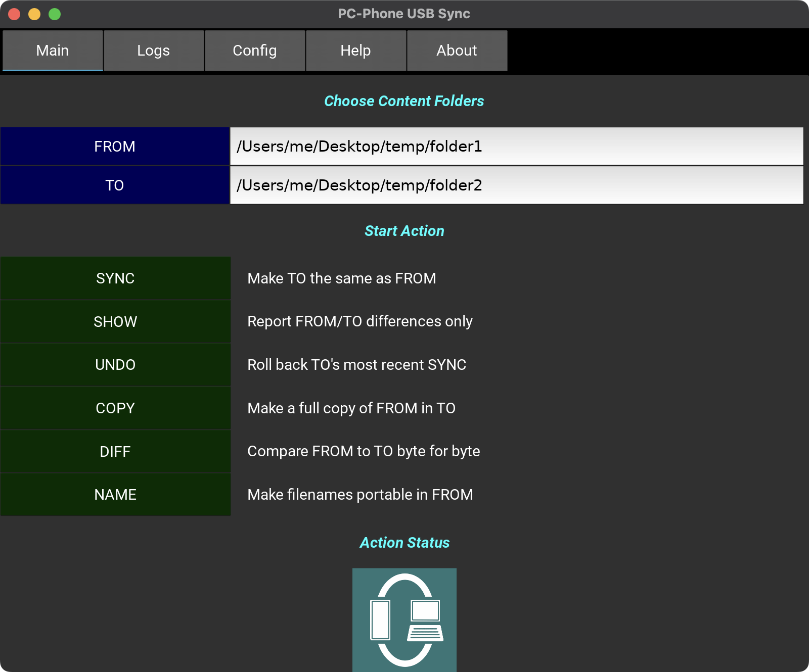809x672 pixels.
Task: Click the 'Make TO the same as FROM' label
Action: [x=342, y=278]
